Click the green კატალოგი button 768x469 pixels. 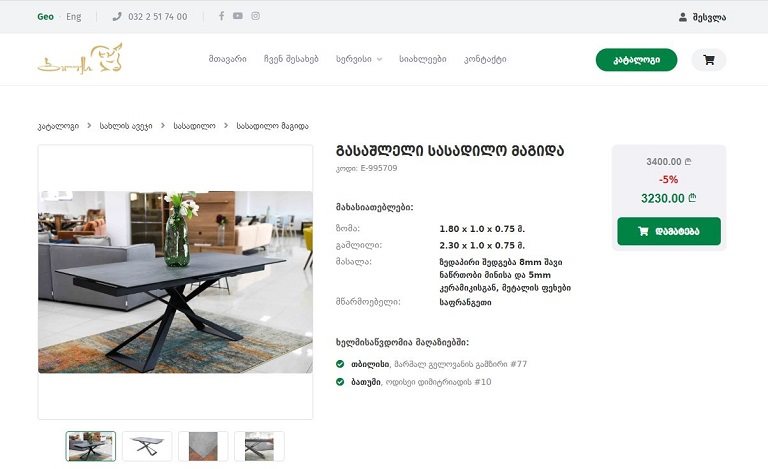tap(636, 60)
